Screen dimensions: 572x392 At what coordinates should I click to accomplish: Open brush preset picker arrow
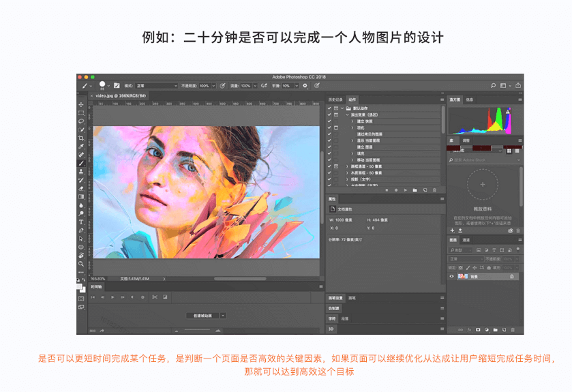coord(108,86)
